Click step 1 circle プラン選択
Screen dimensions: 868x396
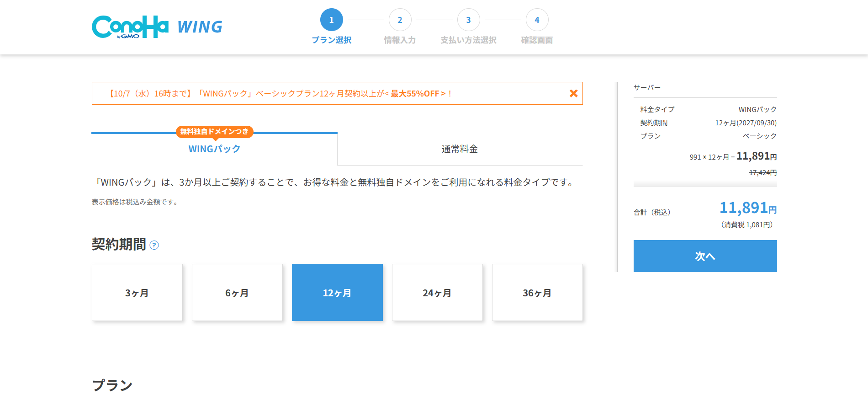[332, 20]
